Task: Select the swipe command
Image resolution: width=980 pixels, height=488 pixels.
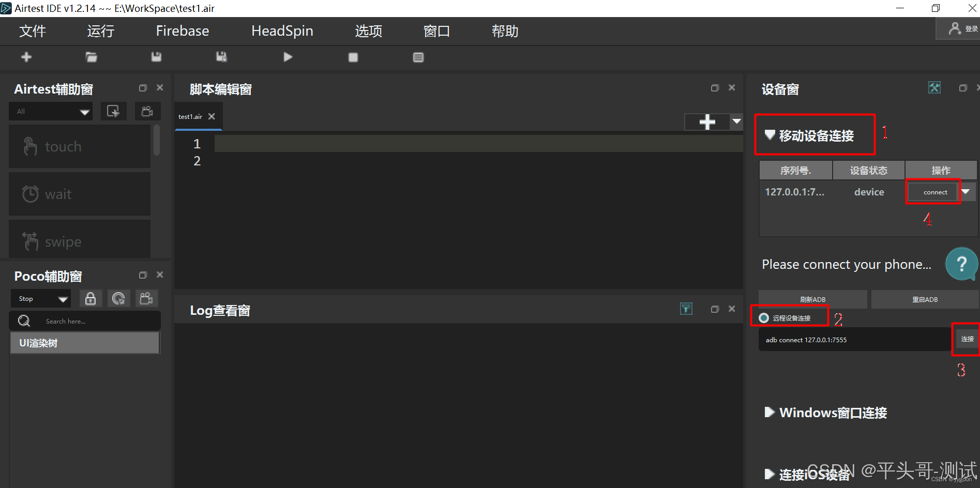Action: point(80,240)
